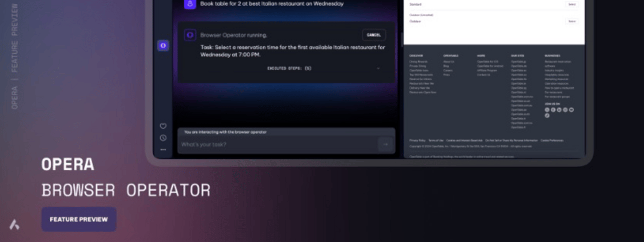Click the Executed Steps (5) label
The height and width of the screenshot is (242, 644).
(x=289, y=68)
